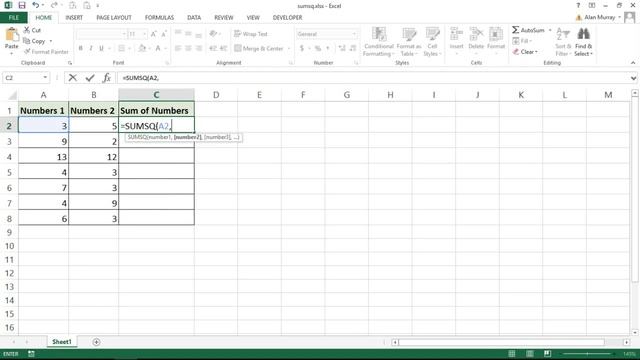Click Merge & Center

tap(258, 48)
